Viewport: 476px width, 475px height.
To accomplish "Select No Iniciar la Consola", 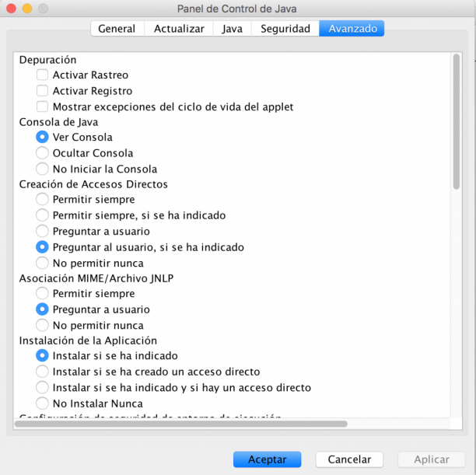I will 42,169.
